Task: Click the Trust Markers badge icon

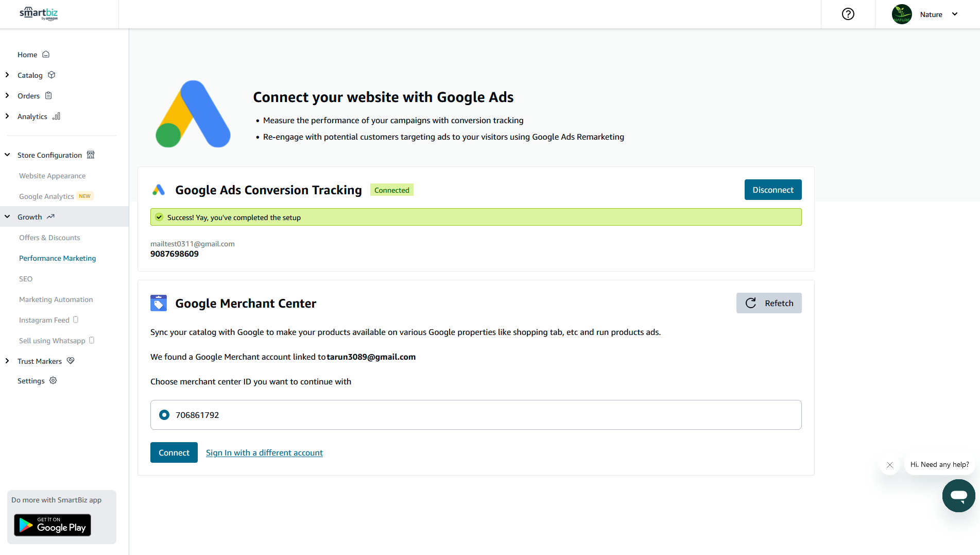Action: (x=71, y=361)
